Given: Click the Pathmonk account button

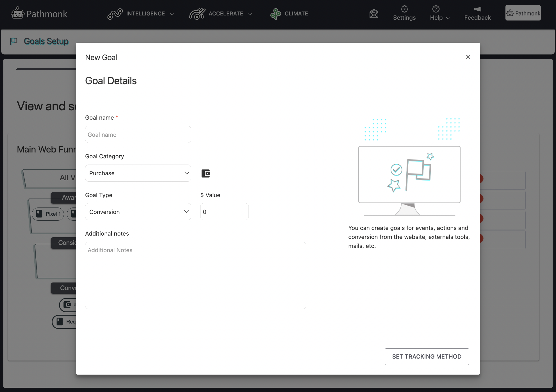Looking at the screenshot, I should click(x=523, y=13).
